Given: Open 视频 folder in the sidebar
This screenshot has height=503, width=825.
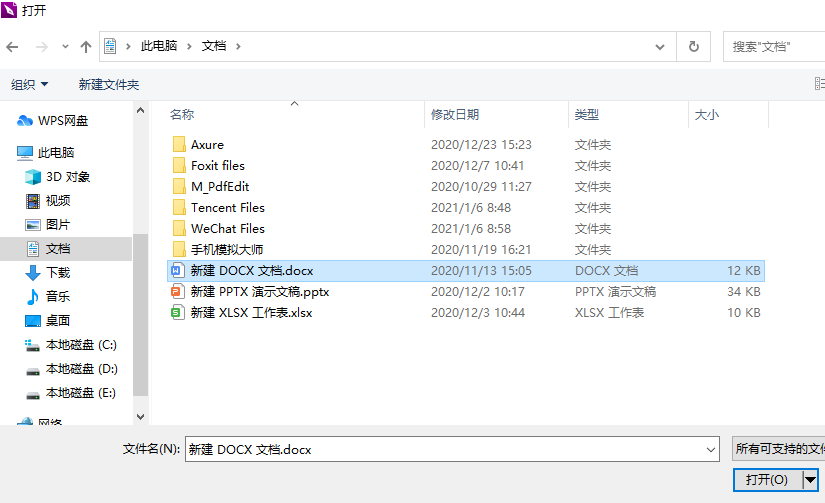Looking at the screenshot, I should [48, 200].
